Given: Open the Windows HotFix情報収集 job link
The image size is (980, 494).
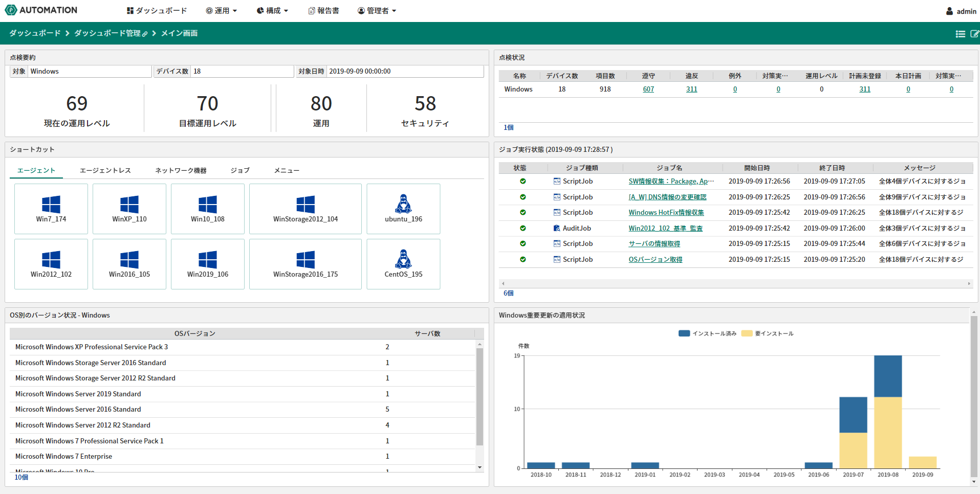Looking at the screenshot, I should coord(666,212).
